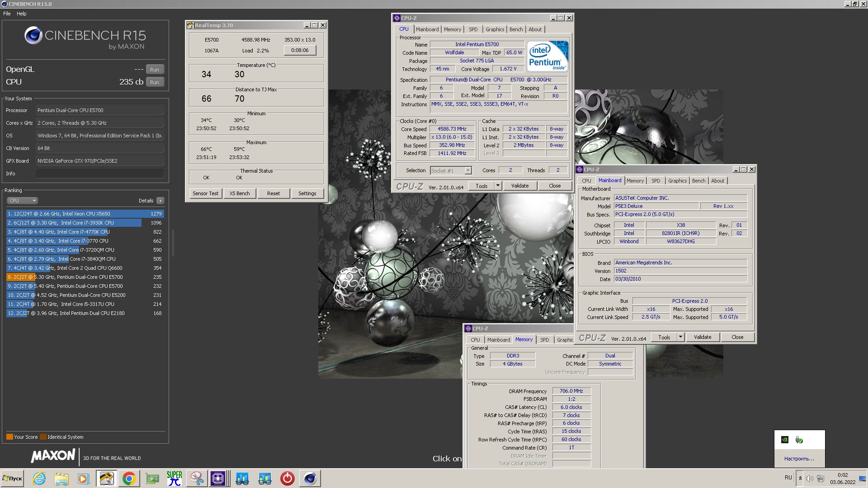Open the RU language indicator

[x=788, y=478]
